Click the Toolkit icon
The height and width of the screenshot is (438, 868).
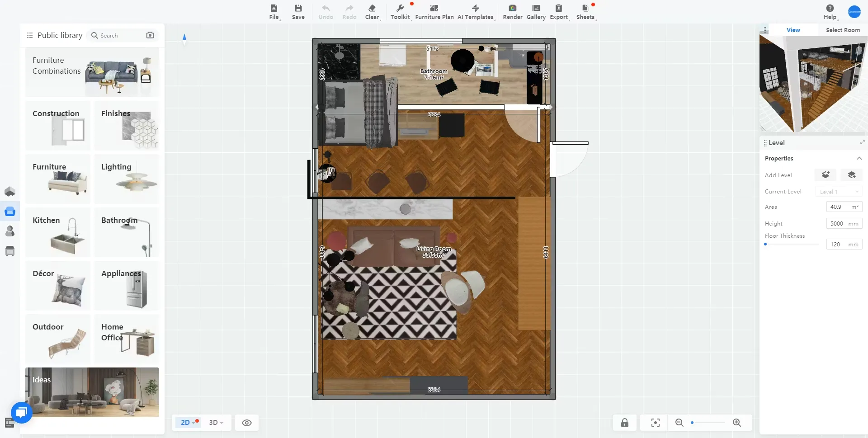(400, 12)
